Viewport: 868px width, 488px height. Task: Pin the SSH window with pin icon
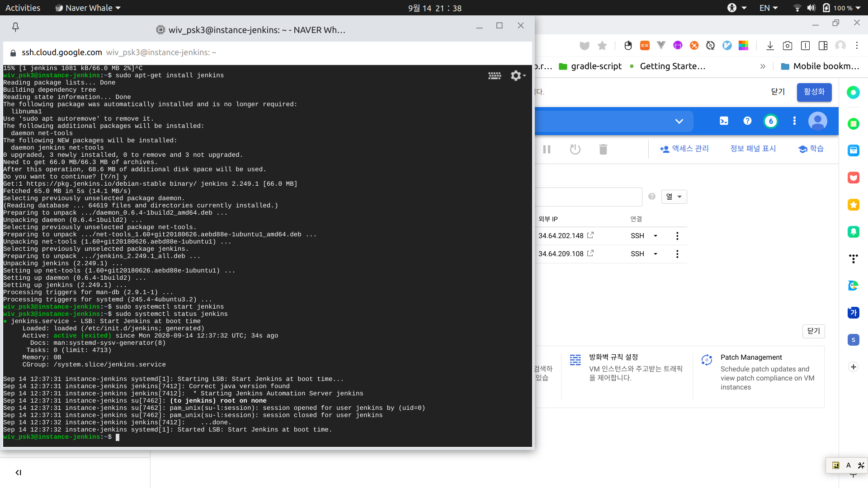click(x=15, y=28)
